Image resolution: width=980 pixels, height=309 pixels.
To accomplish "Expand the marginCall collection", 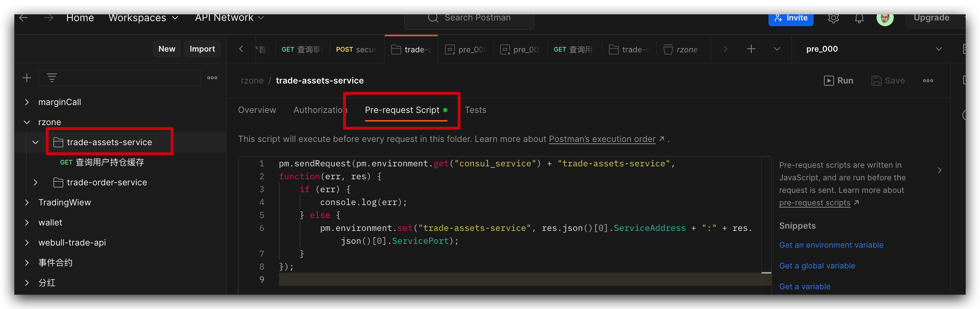I will coord(26,102).
